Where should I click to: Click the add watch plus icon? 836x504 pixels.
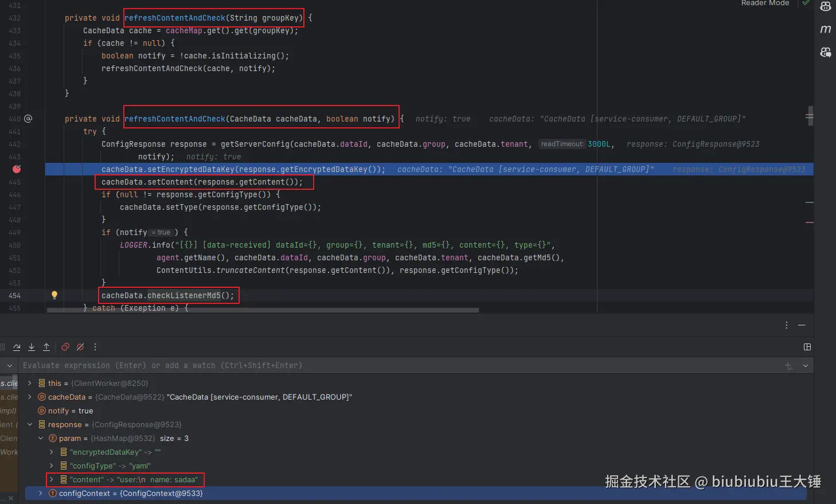(x=788, y=366)
